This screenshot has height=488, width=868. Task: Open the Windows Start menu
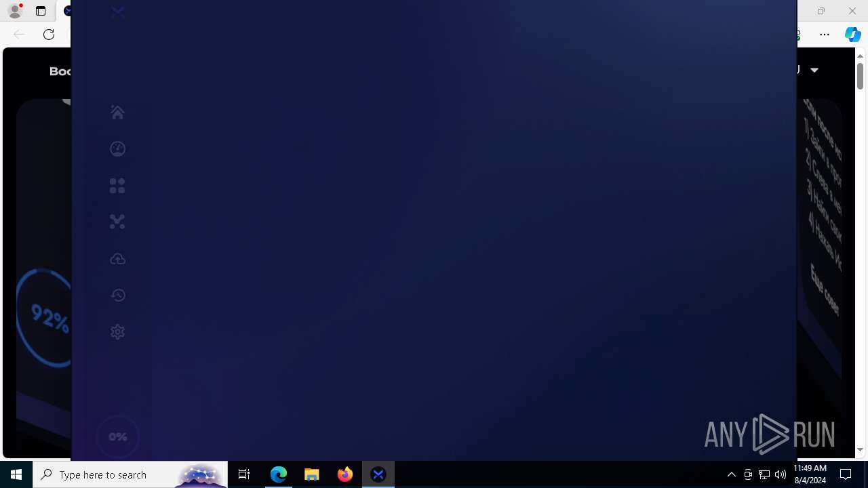16,474
